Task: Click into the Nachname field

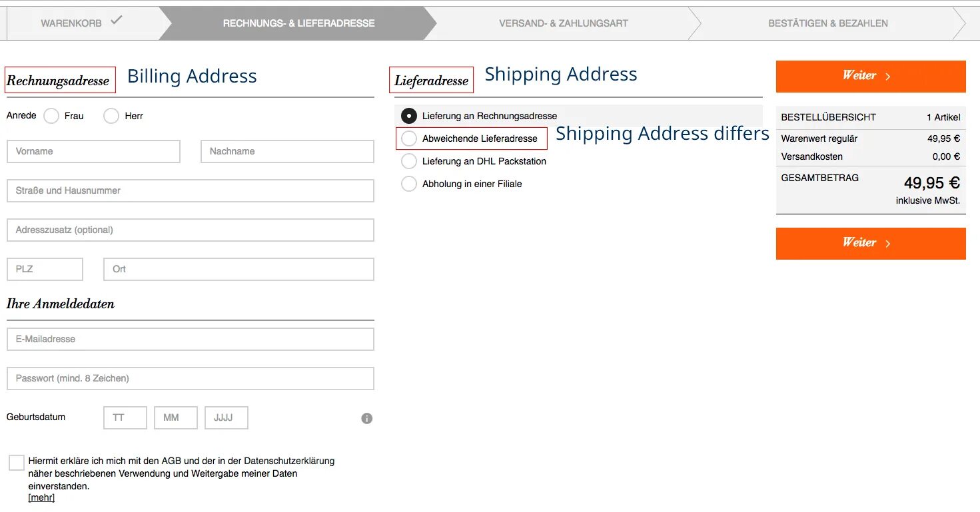Action: [287, 151]
